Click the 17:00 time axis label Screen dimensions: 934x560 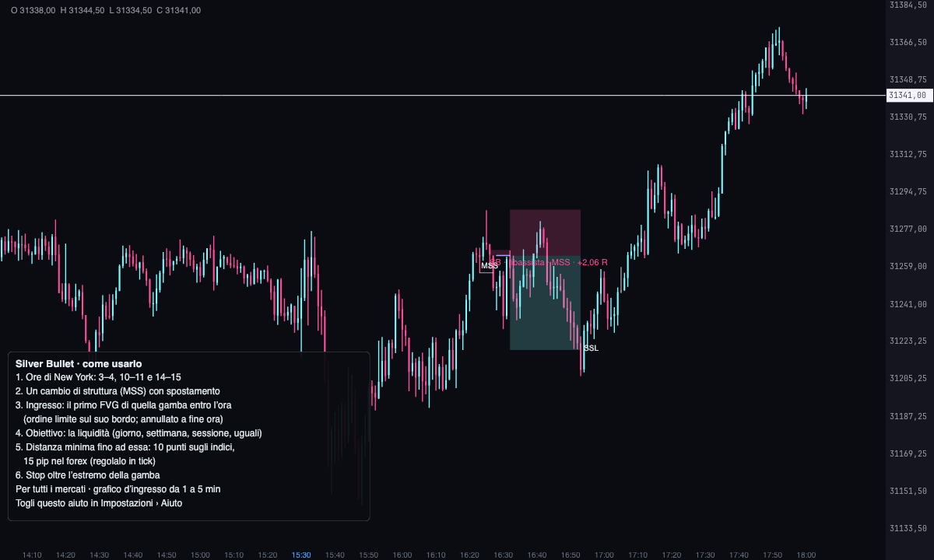click(604, 555)
